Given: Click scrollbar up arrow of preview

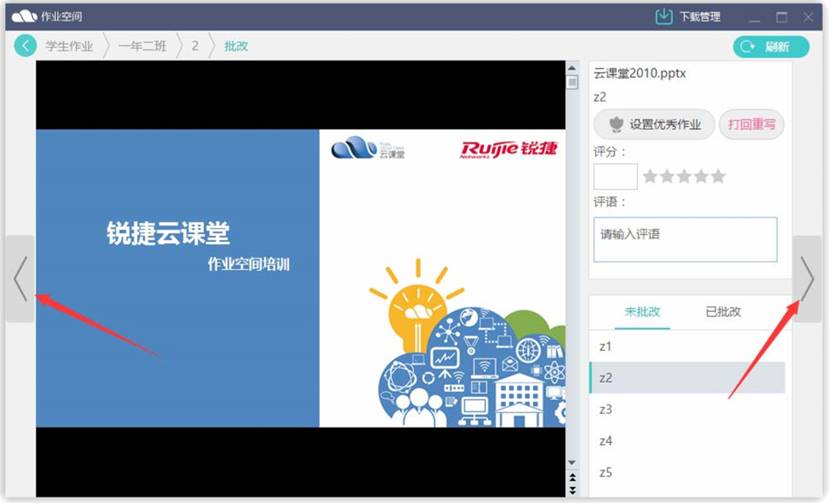Looking at the screenshot, I should 572,68.
